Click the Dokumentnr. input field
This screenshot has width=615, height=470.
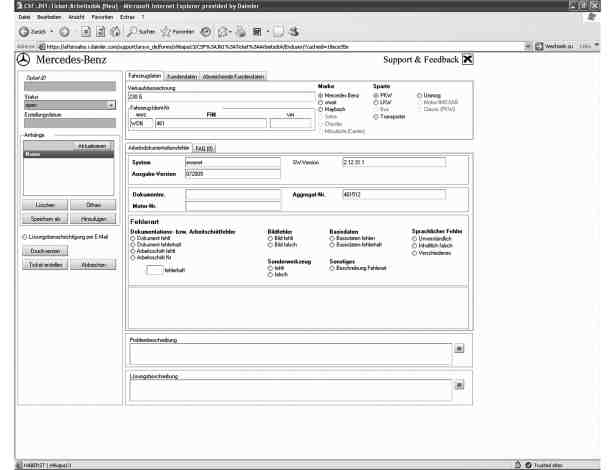(233, 195)
